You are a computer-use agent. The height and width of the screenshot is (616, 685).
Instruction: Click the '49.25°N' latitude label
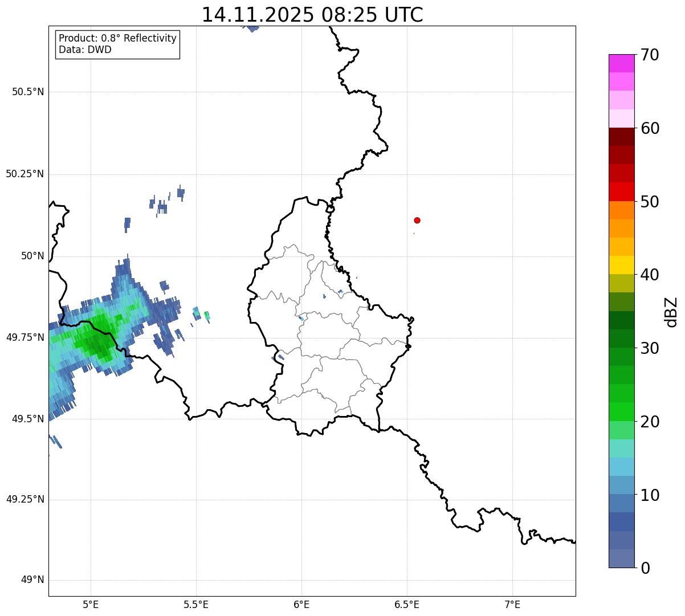tap(25, 499)
